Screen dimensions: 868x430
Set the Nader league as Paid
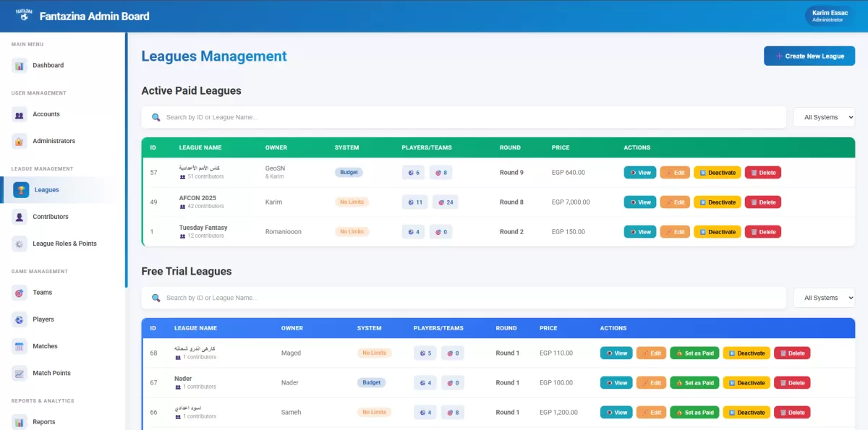tap(694, 382)
